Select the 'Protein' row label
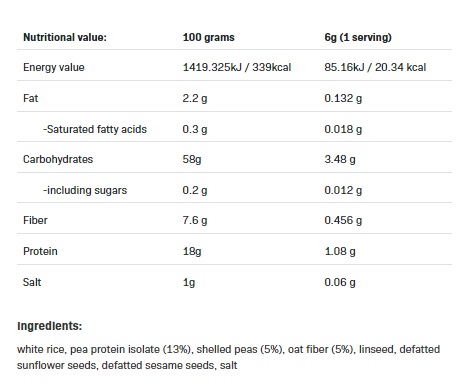Image resolution: width=472 pixels, height=389 pixels. (x=40, y=251)
